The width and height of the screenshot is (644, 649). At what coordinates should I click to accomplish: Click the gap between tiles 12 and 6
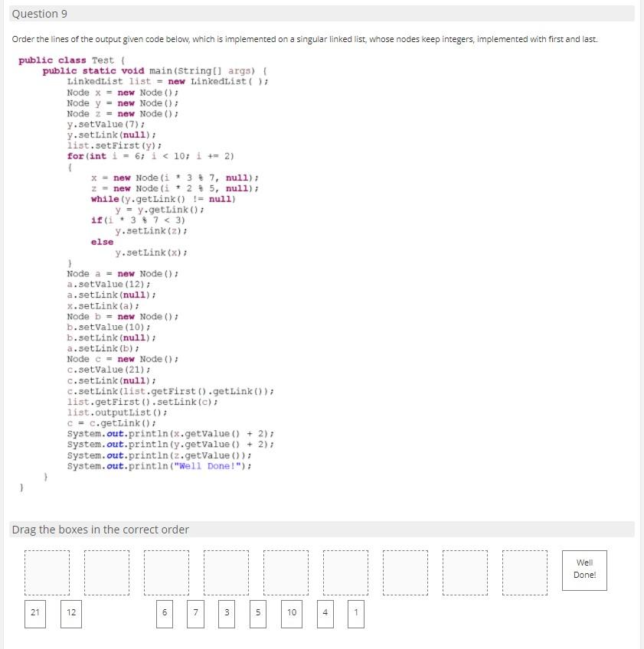click(x=119, y=613)
